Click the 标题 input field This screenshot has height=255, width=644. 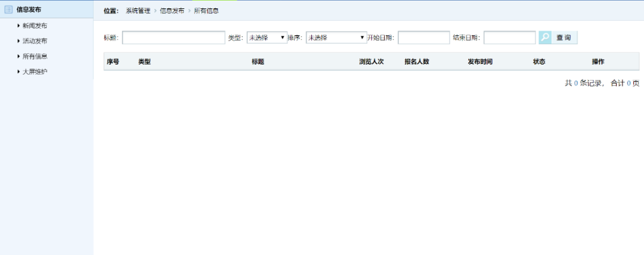tap(174, 38)
